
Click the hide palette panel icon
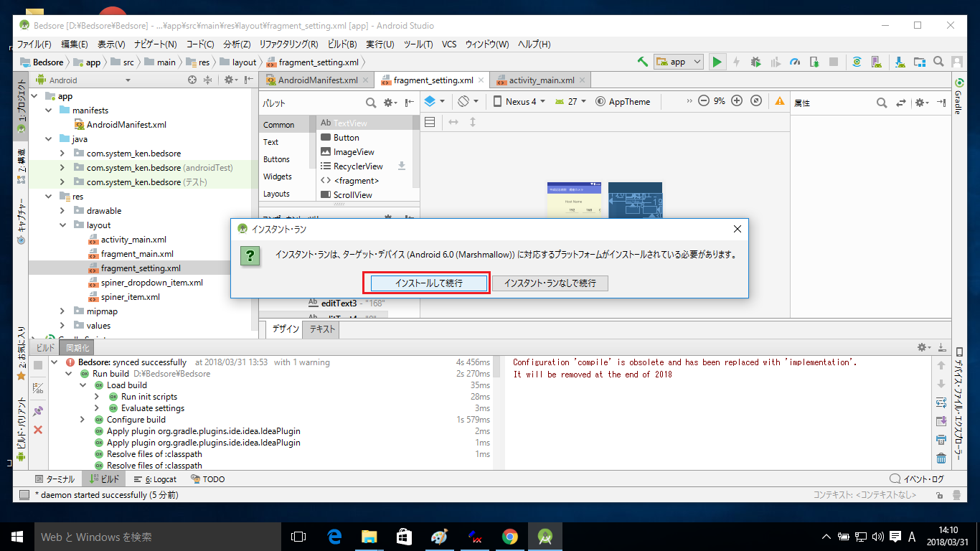pyautogui.click(x=410, y=103)
